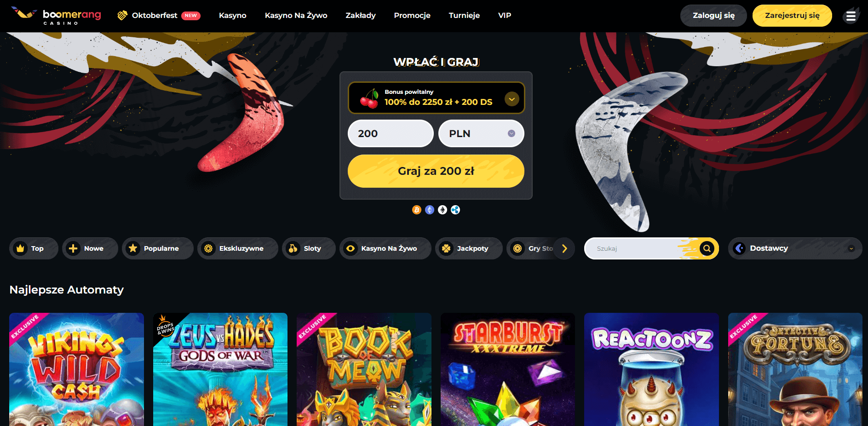
Task: Open Oktoberfest NEW promotion link
Action: (x=159, y=15)
